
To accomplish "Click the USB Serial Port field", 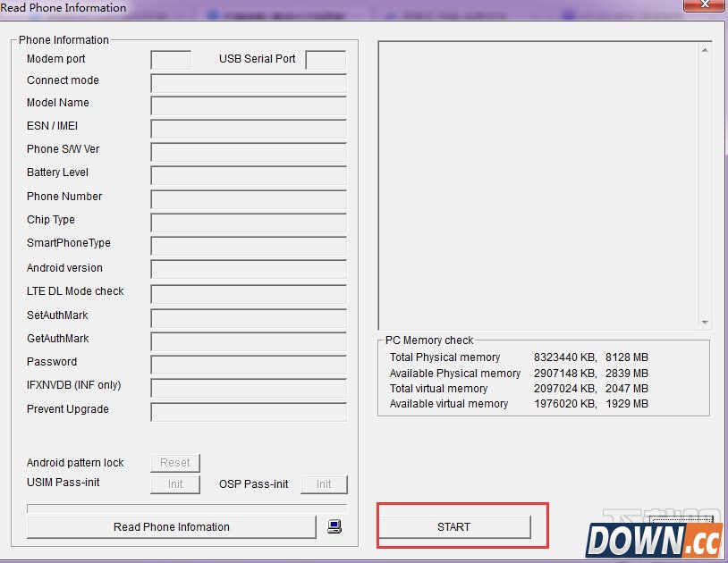I will tap(326, 60).
